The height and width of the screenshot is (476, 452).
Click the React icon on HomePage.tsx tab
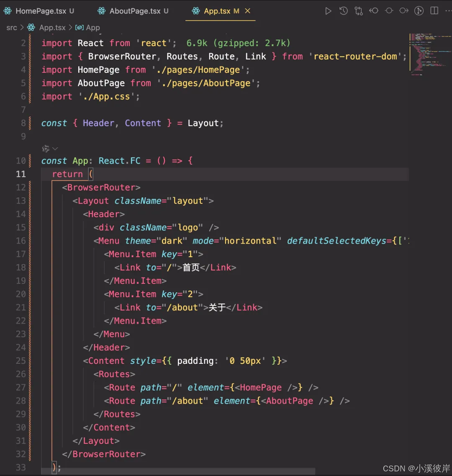pyautogui.click(x=8, y=11)
